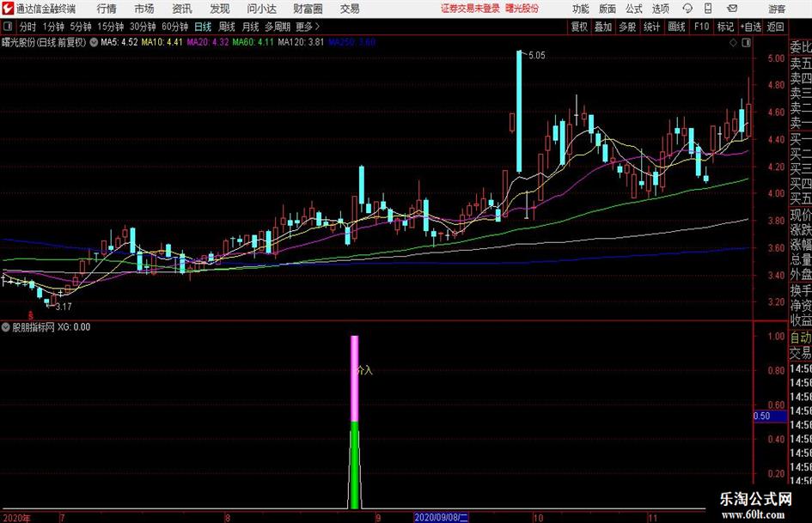
Task: Click the 2020年 label on time axis
Action: (16, 518)
